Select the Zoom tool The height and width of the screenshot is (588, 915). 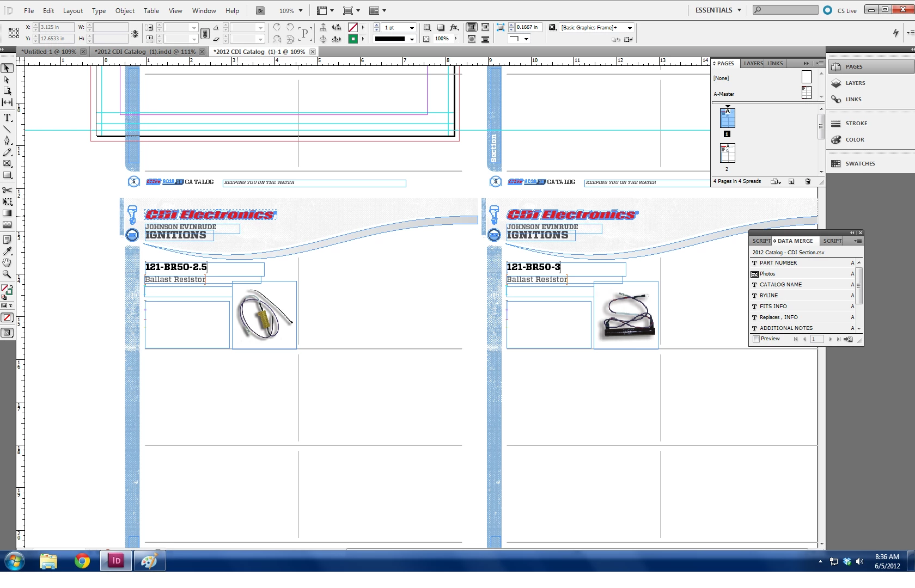click(7, 274)
